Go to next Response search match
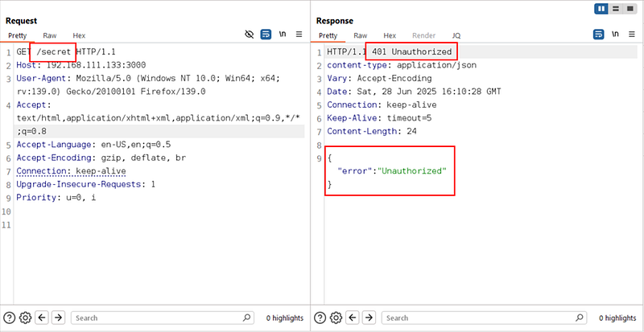 click(x=369, y=318)
